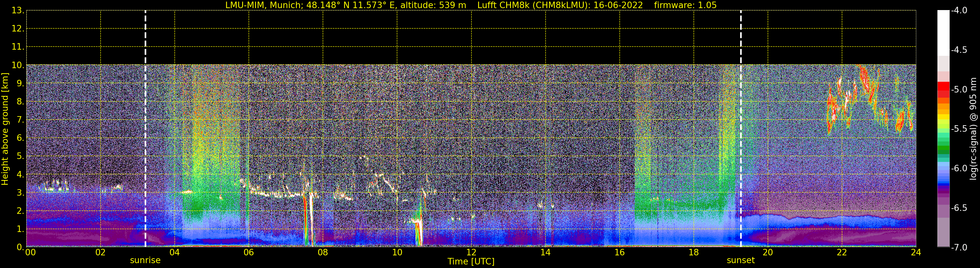Screen dimensions: 980x268
Task: Click the time axis tick label 08
Action: [323, 252]
